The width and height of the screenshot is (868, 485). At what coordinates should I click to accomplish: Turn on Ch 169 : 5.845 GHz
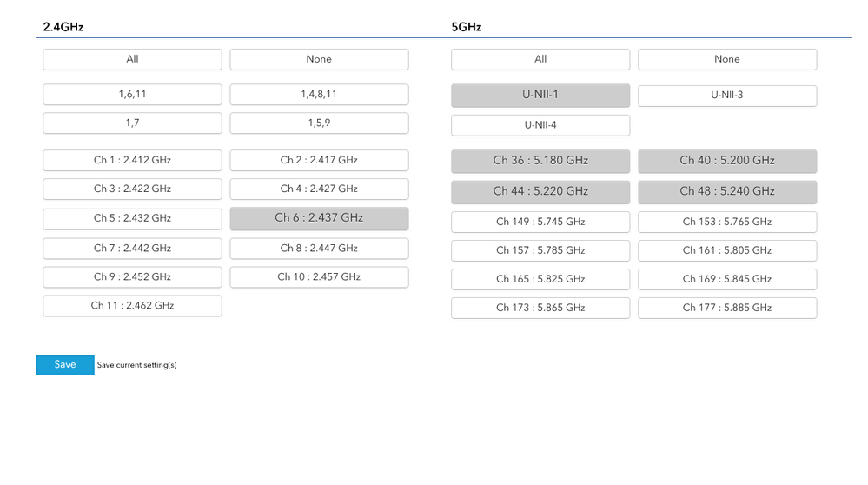tap(727, 280)
